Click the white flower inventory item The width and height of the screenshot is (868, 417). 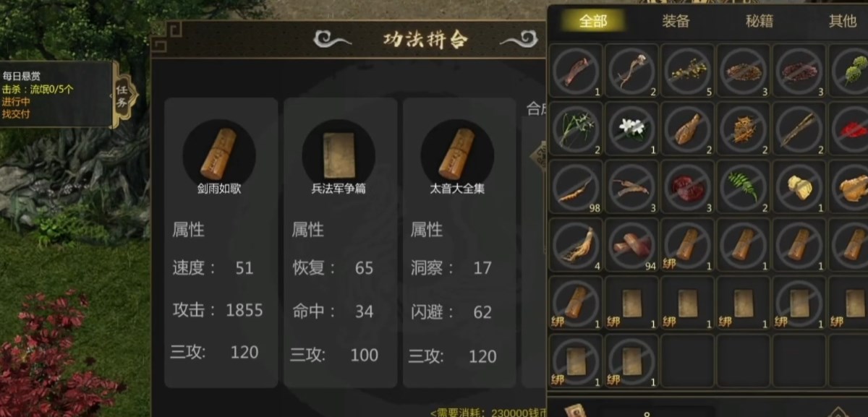coord(631,128)
